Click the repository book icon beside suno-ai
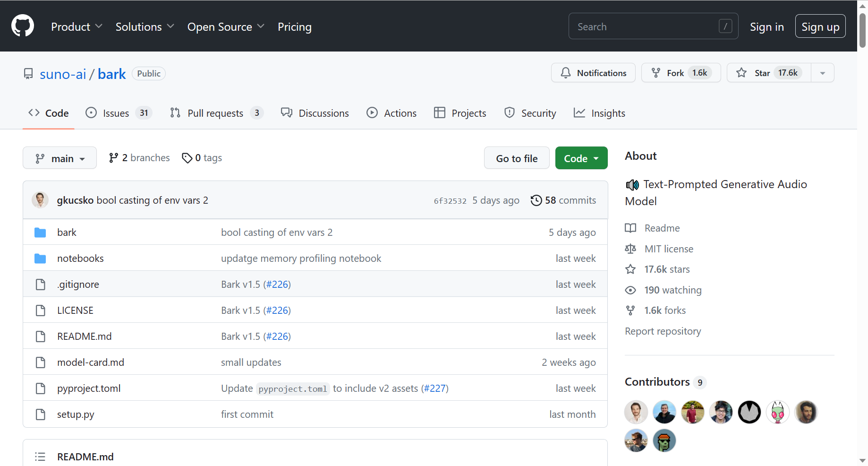868x466 pixels. [x=28, y=74]
